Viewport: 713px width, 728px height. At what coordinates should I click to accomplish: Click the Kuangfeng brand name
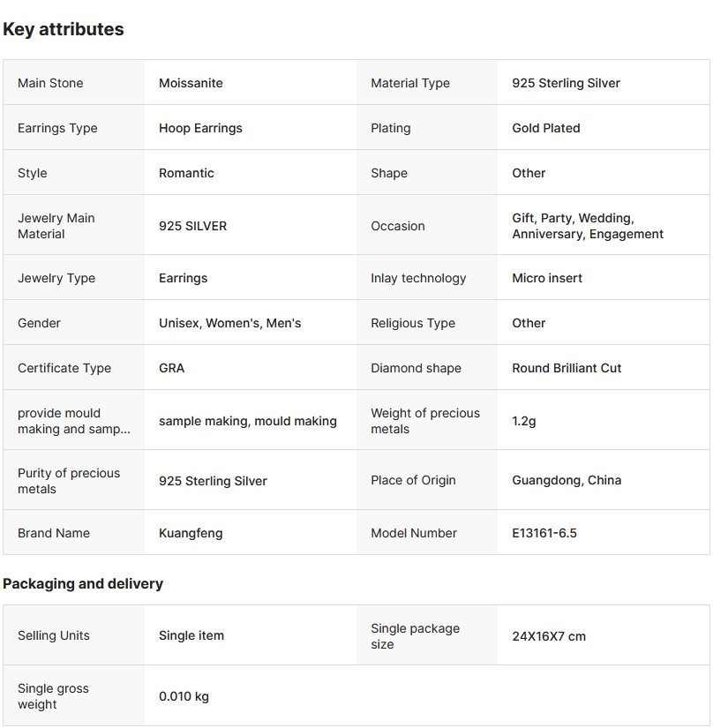(x=191, y=533)
